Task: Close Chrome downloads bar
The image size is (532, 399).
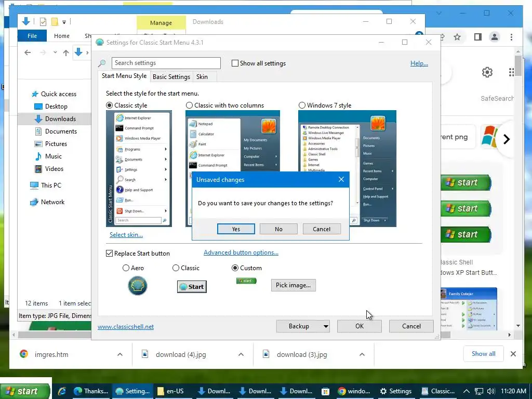Action: pyautogui.click(x=513, y=354)
